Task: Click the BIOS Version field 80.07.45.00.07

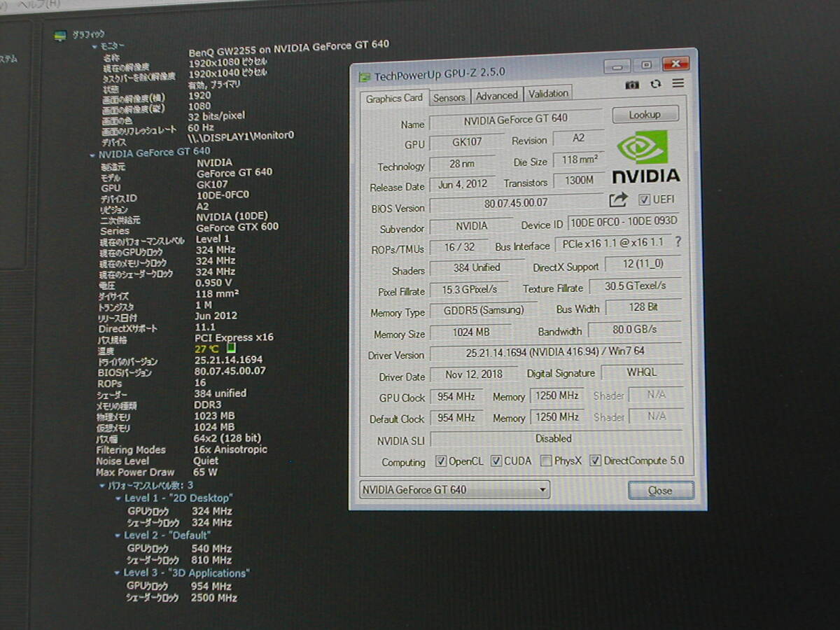Action: coord(516,204)
